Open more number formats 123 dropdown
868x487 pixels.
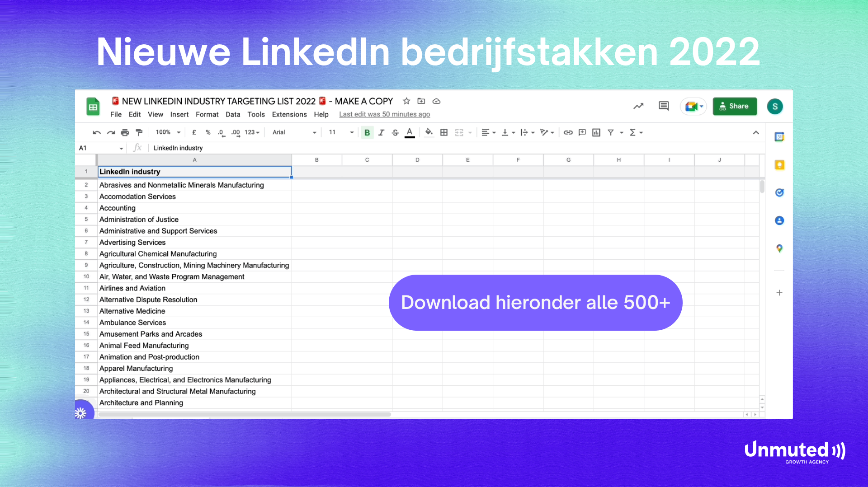pyautogui.click(x=252, y=132)
